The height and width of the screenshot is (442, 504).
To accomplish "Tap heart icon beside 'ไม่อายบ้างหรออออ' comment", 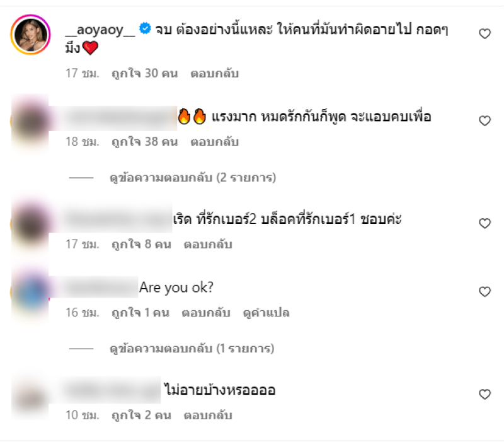I will [484, 394].
